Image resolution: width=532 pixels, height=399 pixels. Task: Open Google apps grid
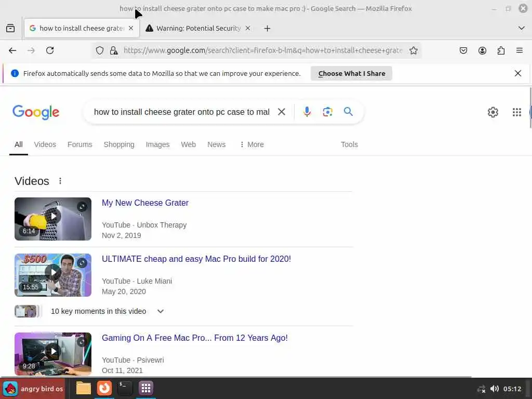coord(517,112)
